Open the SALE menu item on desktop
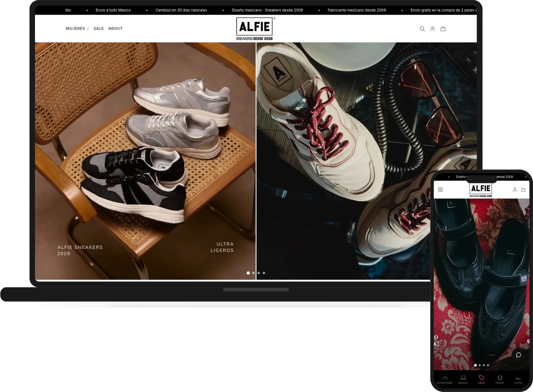Image resolution: width=533 pixels, height=392 pixels. 99,29
